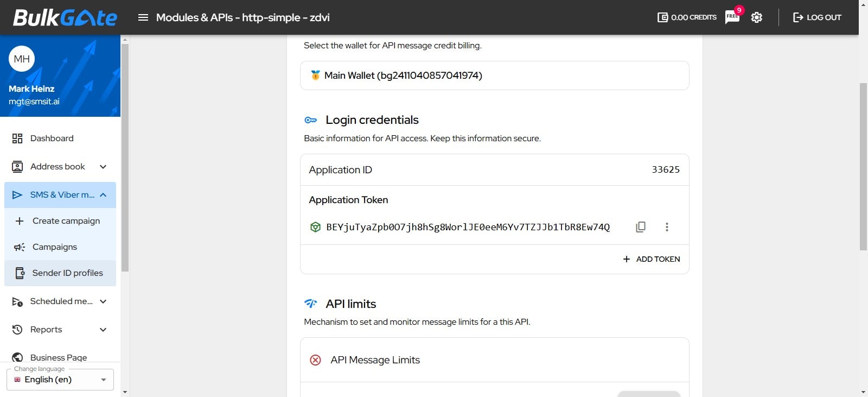The image size is (868, 397).
Task: Open Dashboard in the sidebar
Action: pyautogui.click(x=60, y=138)
